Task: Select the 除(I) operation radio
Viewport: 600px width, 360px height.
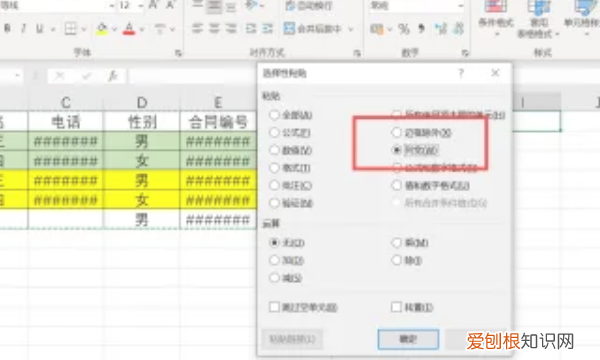Action: 407,260
